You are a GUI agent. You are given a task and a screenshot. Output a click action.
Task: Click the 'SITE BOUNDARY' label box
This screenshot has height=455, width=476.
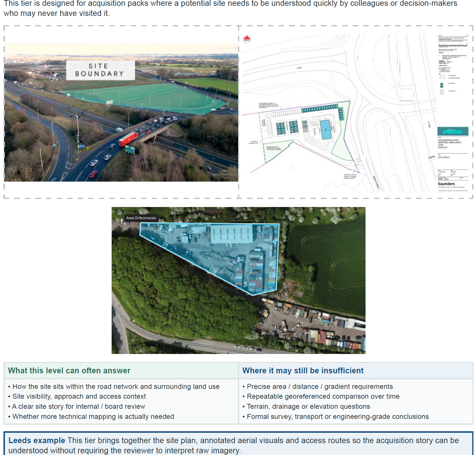100,70
